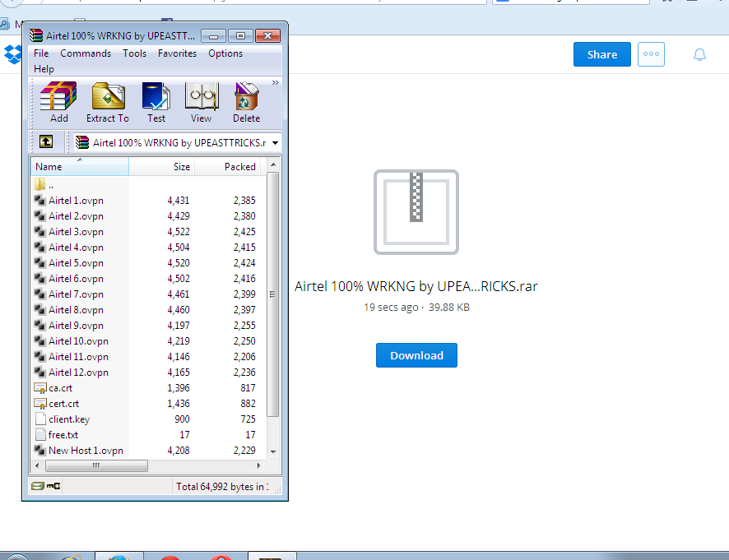Screen dimensions: 729x560
Task: Open the Help menu
Action: [x=44, y=69]
